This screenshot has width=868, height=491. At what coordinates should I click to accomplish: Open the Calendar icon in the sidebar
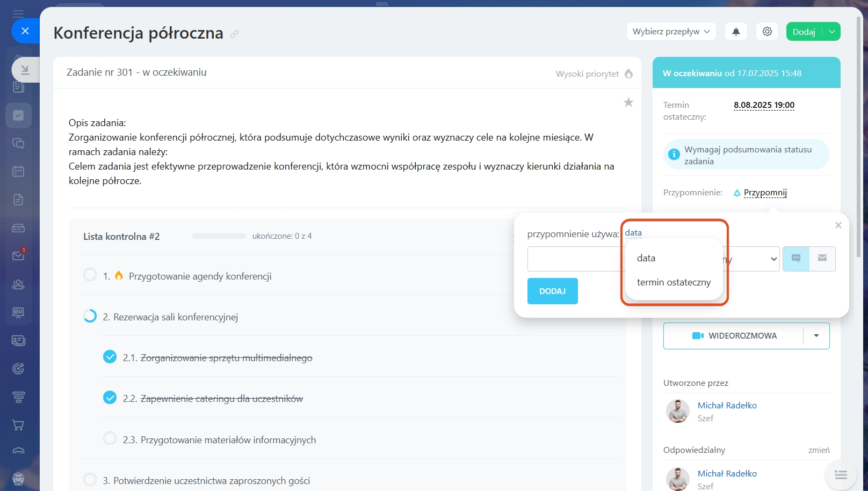pyautogui.click(x=18, y=172)
